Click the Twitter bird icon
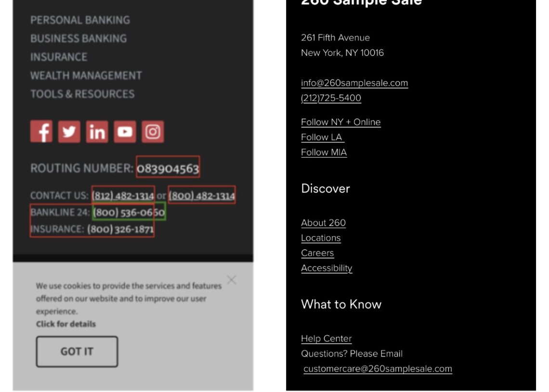The width and height of the screenshot is (549, 392). 69,132
